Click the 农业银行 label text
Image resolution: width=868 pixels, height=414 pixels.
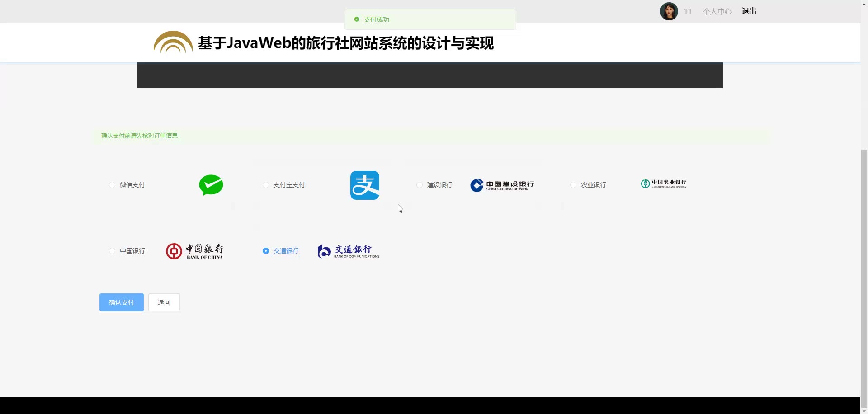[594, 185]
